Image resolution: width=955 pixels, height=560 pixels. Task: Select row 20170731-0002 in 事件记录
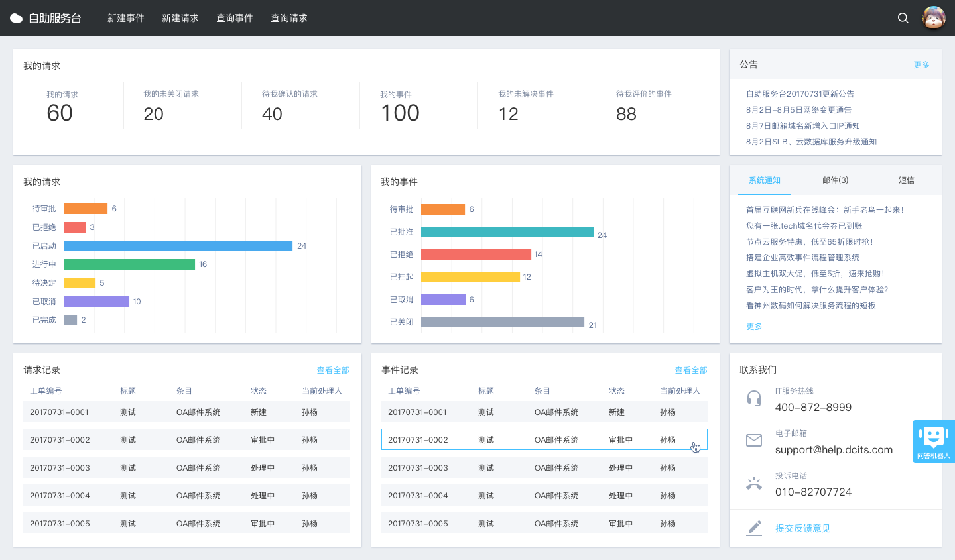(544, 440)
